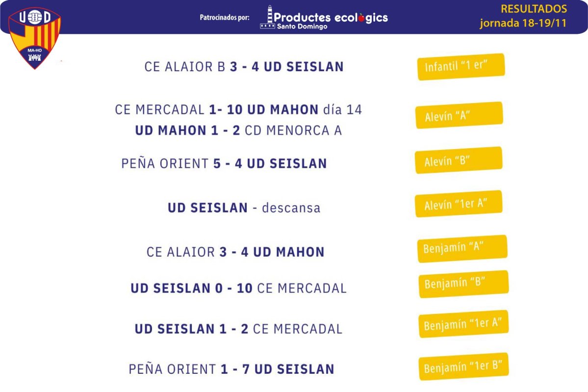
Task: Select the Alevín "1er A" yellow label
Action: coord(459,204)
